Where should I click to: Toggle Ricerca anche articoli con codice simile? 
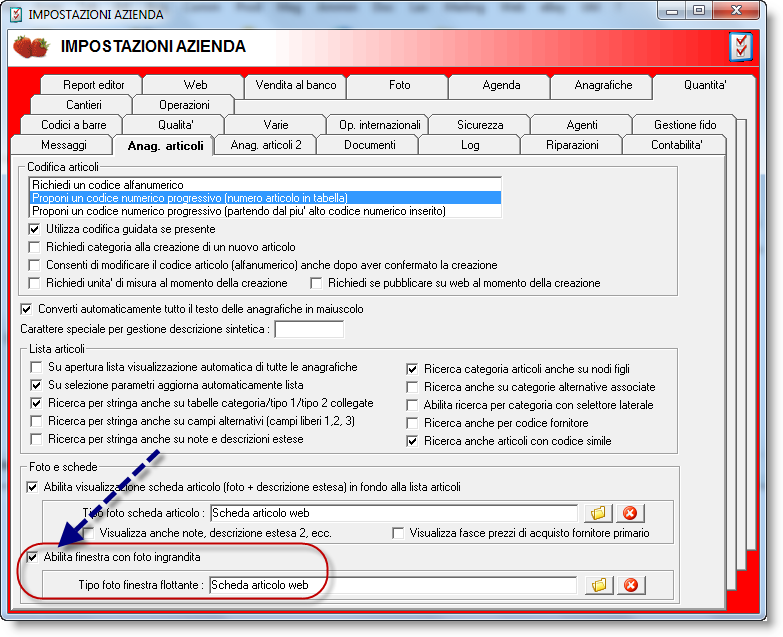coord(412,441)
